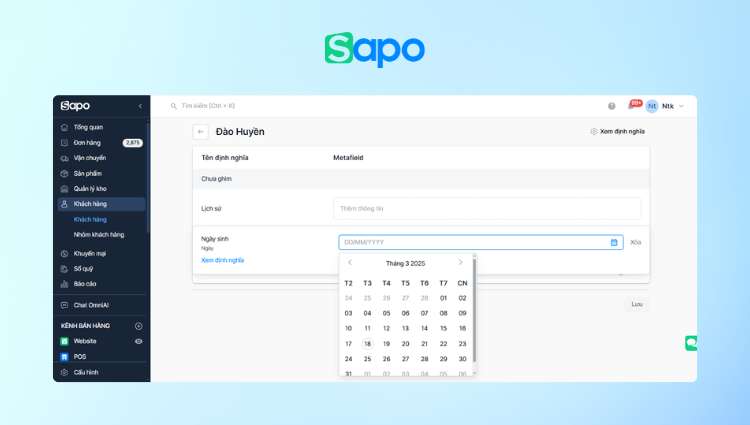Click Xóa next to the date field

click(x=636, y=242)
